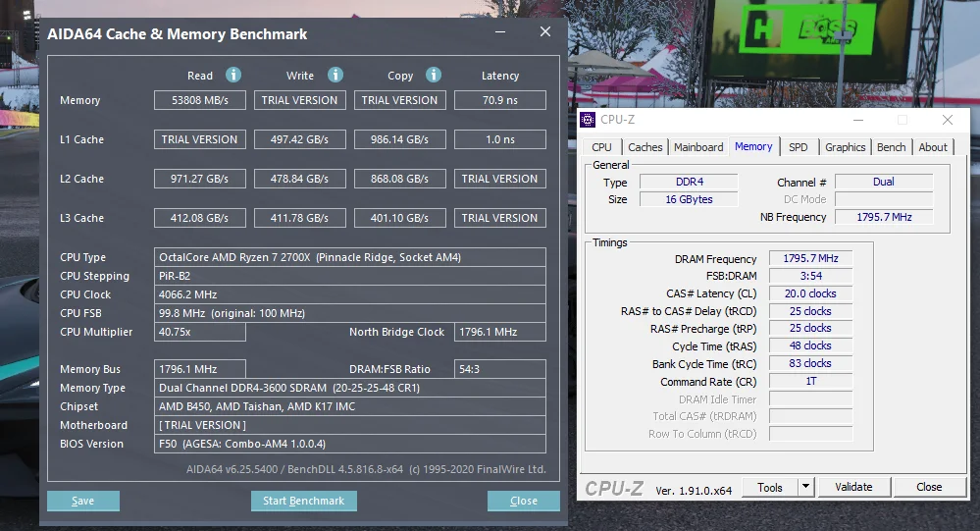Screen dimensions: 980x531
Task: Click the NB Frequency 1795.7 MHz value
Action: (x=884, y=217)
